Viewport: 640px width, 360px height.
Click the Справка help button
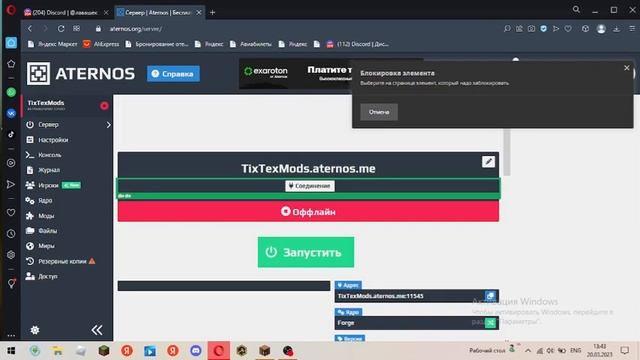[x=173, y=74]
